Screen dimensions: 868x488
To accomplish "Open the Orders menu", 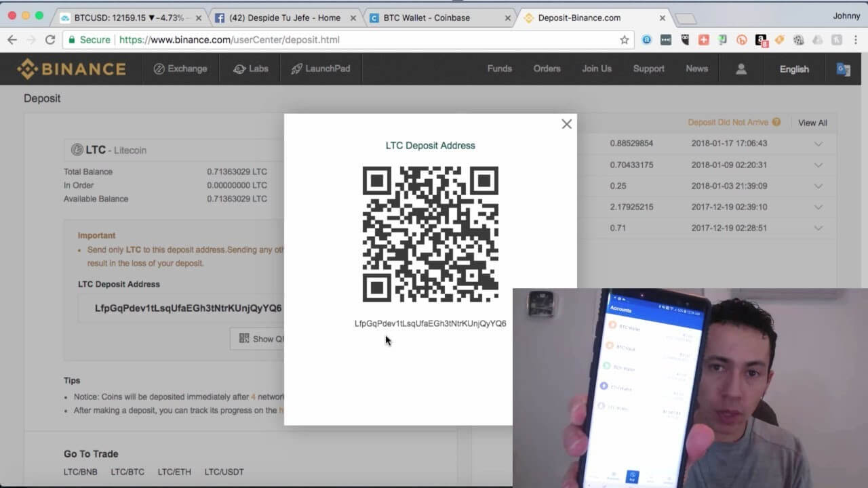I will (x=547, y=68).
